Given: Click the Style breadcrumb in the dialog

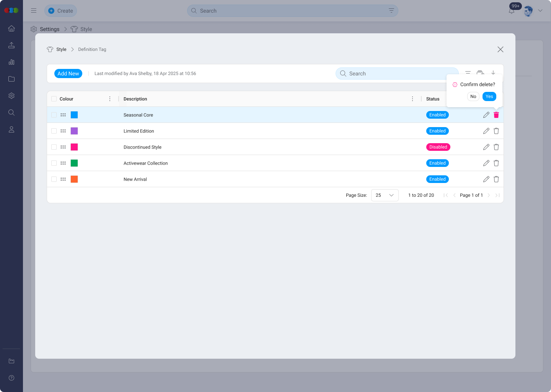Looking at the screenshot, I should (61, 49).
